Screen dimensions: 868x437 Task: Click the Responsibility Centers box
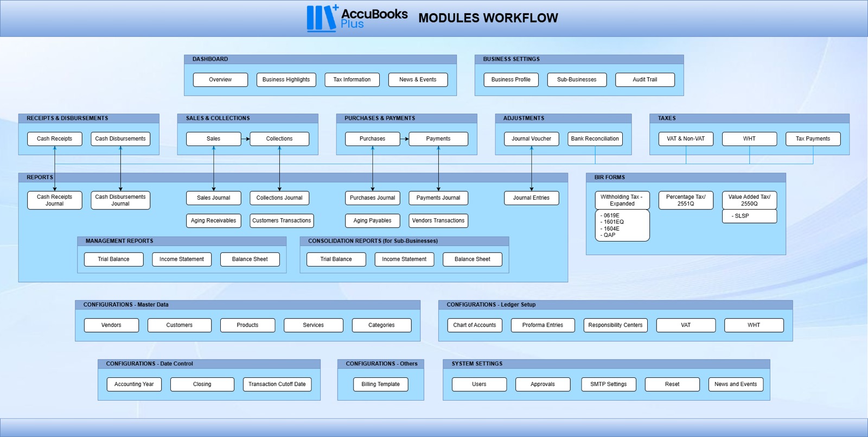point(615,325)
